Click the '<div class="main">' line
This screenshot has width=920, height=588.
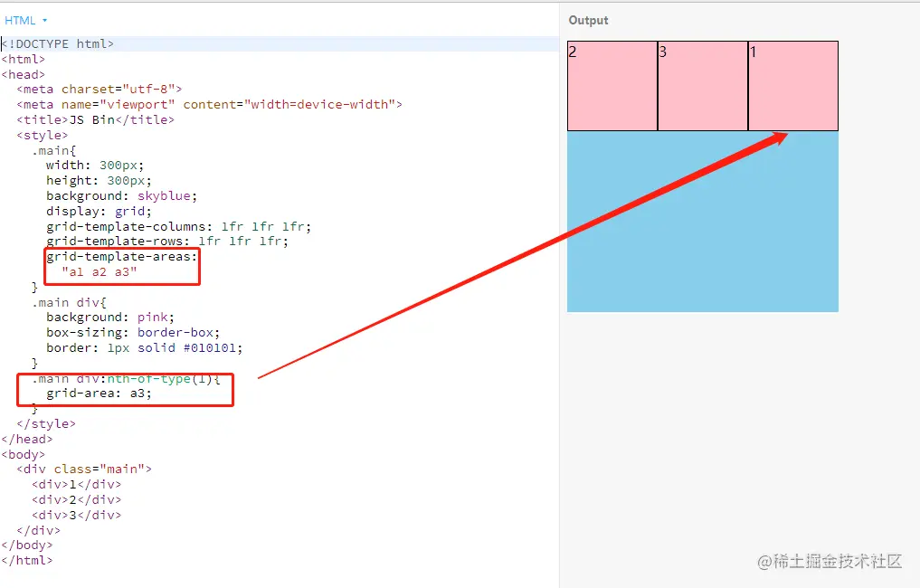(84, 469)
